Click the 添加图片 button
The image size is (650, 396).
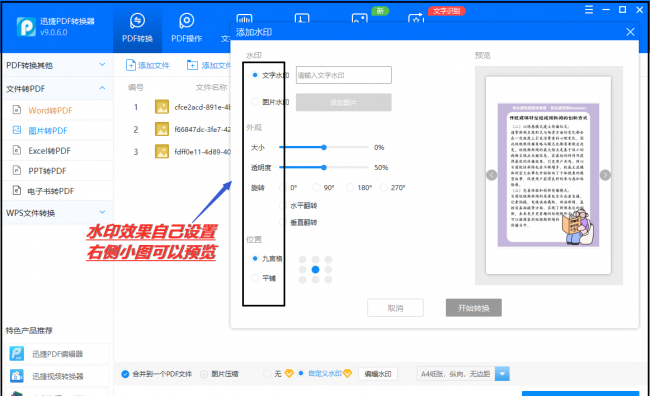click(x=344, y=102)
